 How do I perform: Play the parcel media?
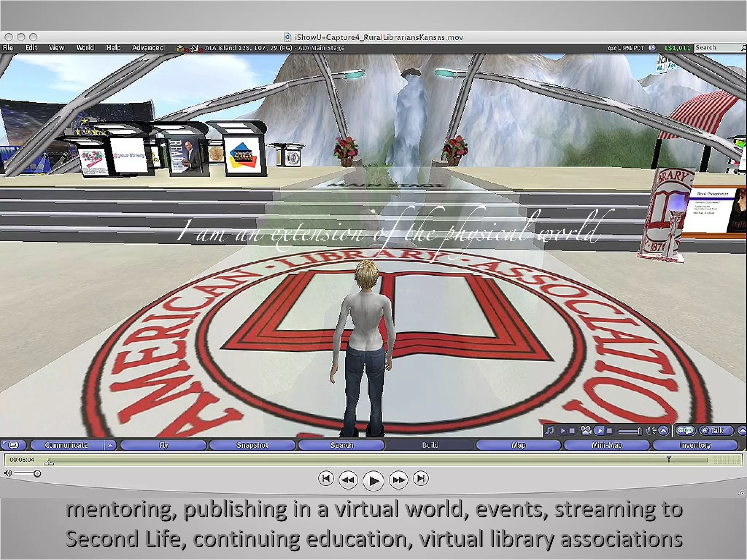(x=599, y=431)
